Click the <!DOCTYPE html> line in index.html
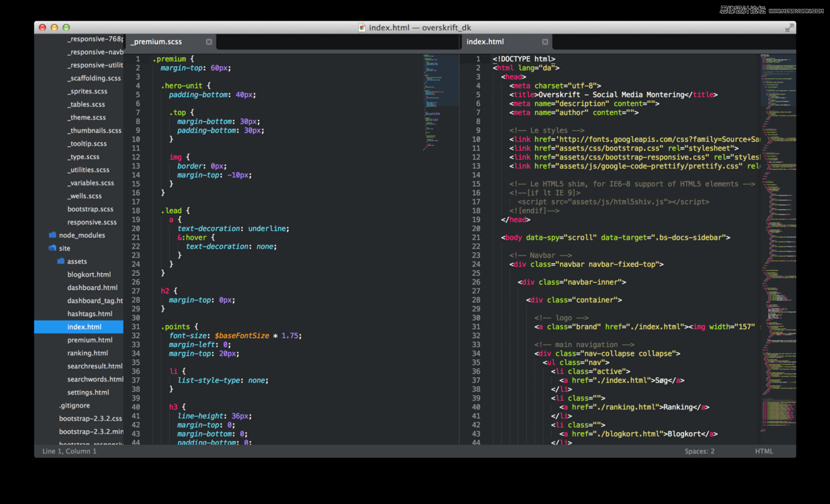830x504 pixels. coord(524,59)
